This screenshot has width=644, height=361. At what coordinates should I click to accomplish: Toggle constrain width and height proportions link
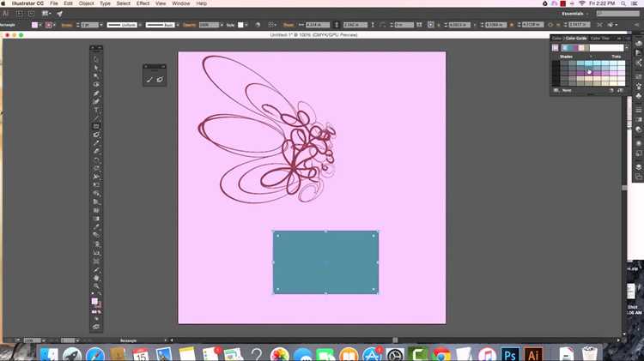pyautogui.click(x=337, y=25)
